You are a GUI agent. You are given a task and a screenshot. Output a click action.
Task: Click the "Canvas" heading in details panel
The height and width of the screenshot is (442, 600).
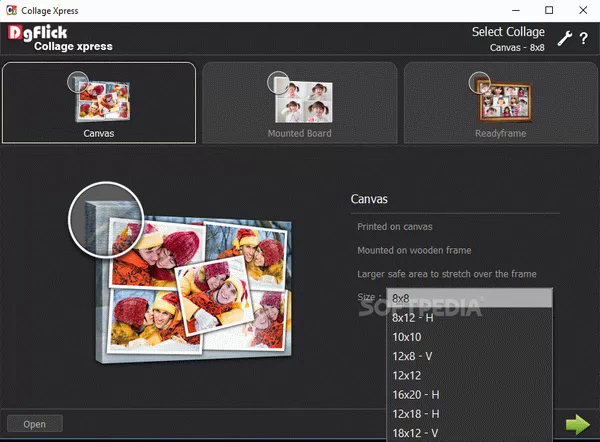369,199
